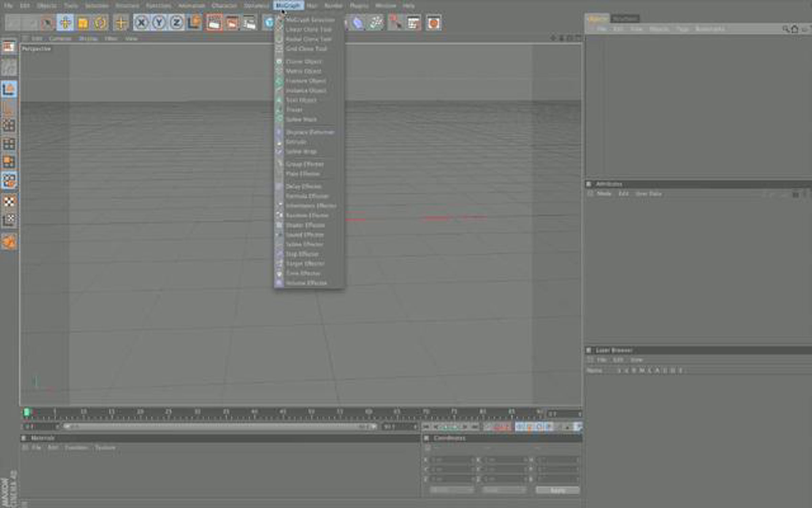Toggle the X axis lock
Viewport: 812px width, 508px height.
[141, 23]
